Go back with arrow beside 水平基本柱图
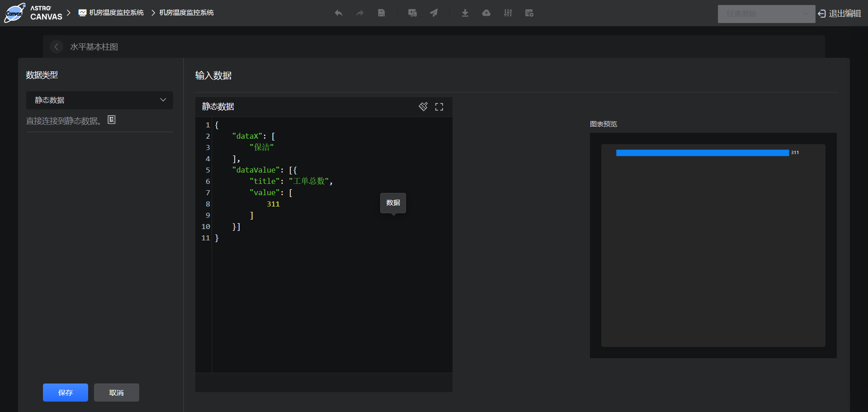 point(57,47)
